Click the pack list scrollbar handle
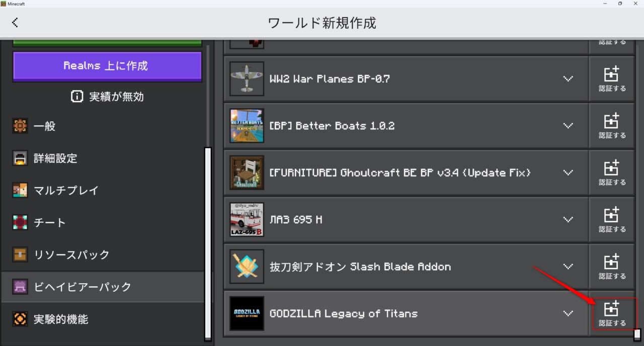 tap(637, 334)
